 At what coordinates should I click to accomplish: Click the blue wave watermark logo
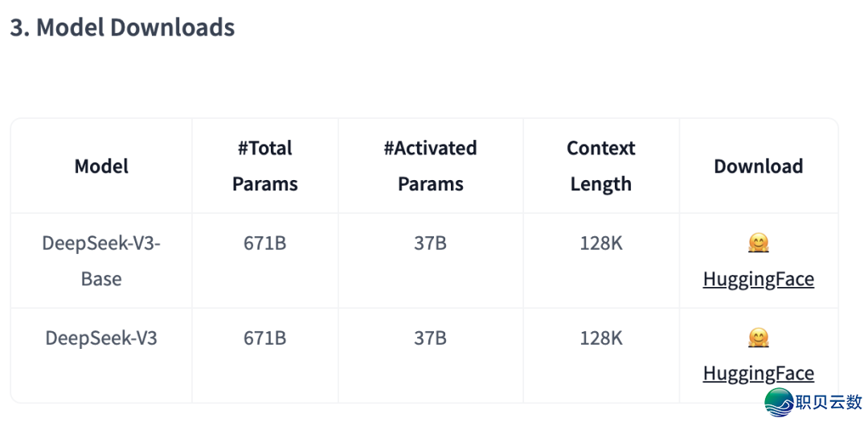click(780, 402)
